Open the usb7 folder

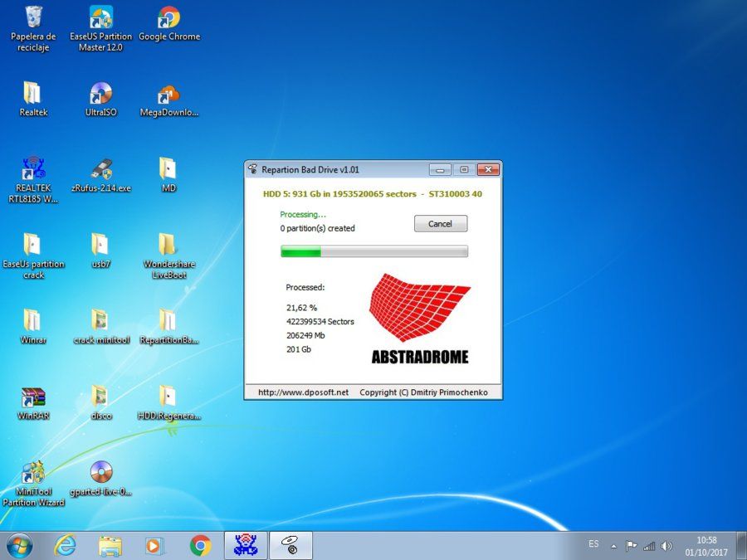point(100,251)
